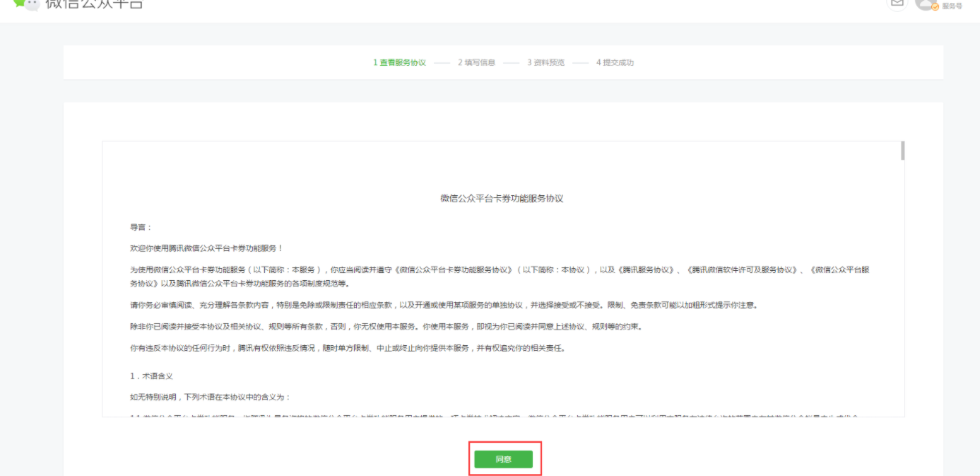Click the WeChat logo in header
The image size is (980, 476).
coord(26,4)
